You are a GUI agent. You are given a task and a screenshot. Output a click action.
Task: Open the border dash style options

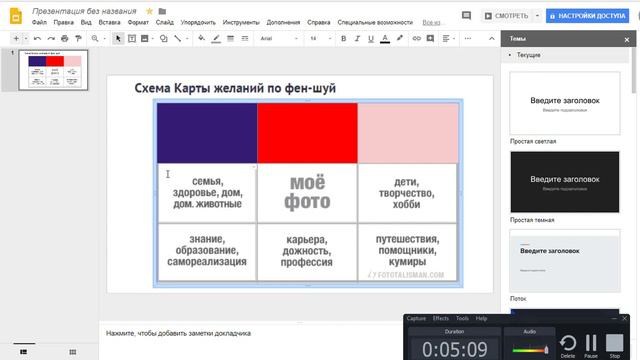[x=245, y=38]
